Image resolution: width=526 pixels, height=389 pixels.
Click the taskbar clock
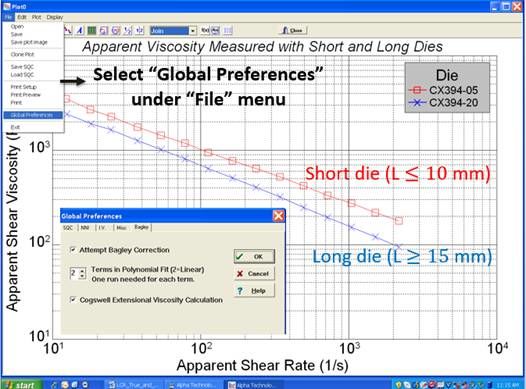click(509, 385)
